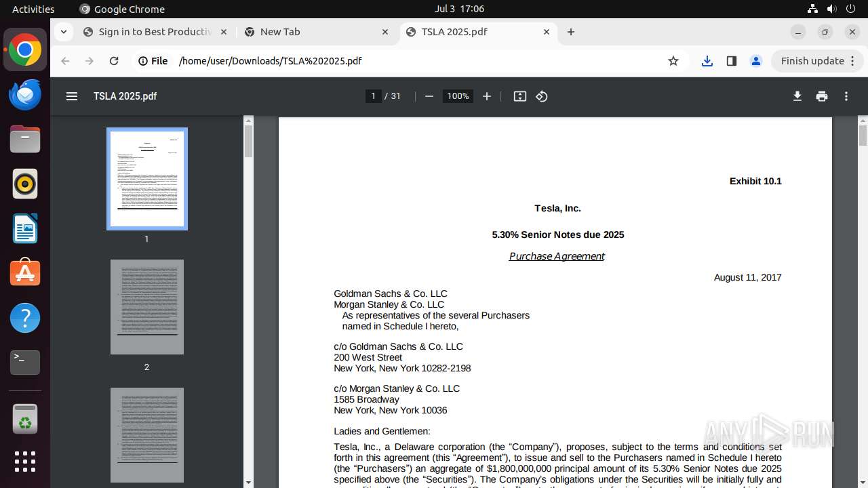Image resolution: width=868 pixels, height=488 pixels.
Task: Open Terminal from dock
Action: pyautogui.click(x=25, y=363)
